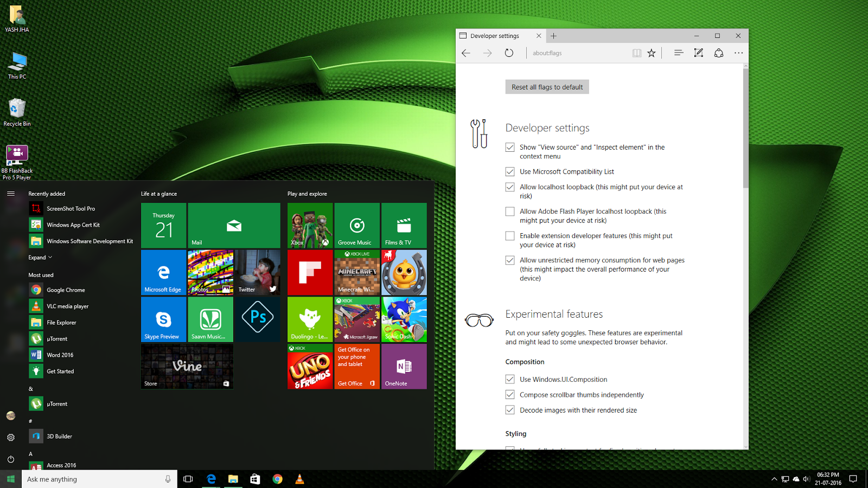Click the Start button
Viewport: 868px width, 488px height.
click(x=11, y=479)
